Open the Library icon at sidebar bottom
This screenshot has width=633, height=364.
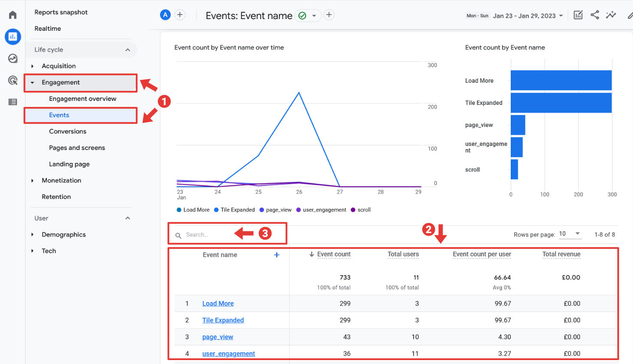(13, 102)
